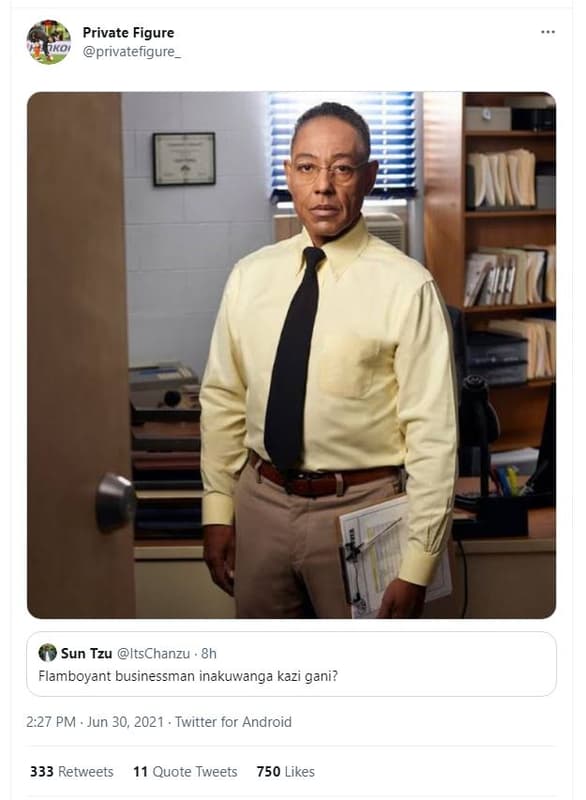This screenshot has width=586, height=800.
Task: Open the quoted tweet text about flamboyant businessman
Action: pyautogui.click(x=188, y=677)
